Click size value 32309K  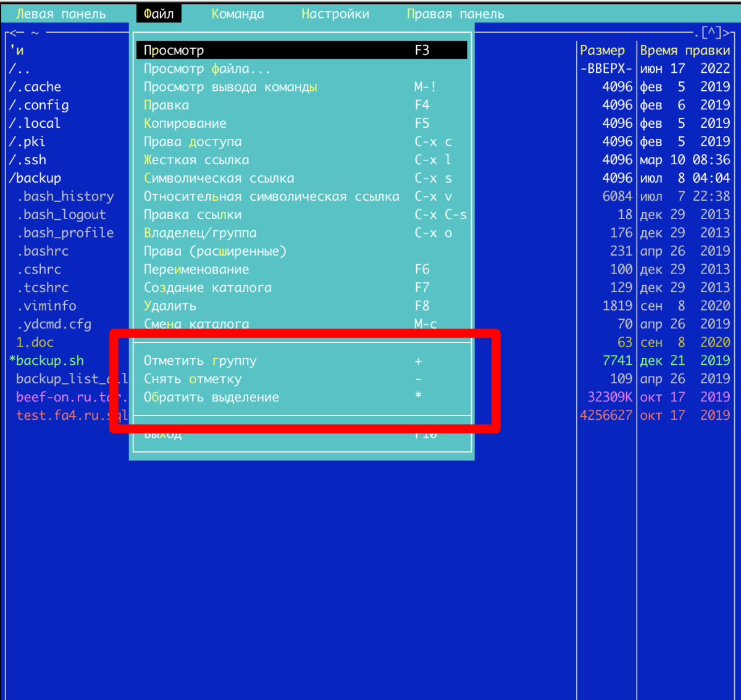click(610, 397)
